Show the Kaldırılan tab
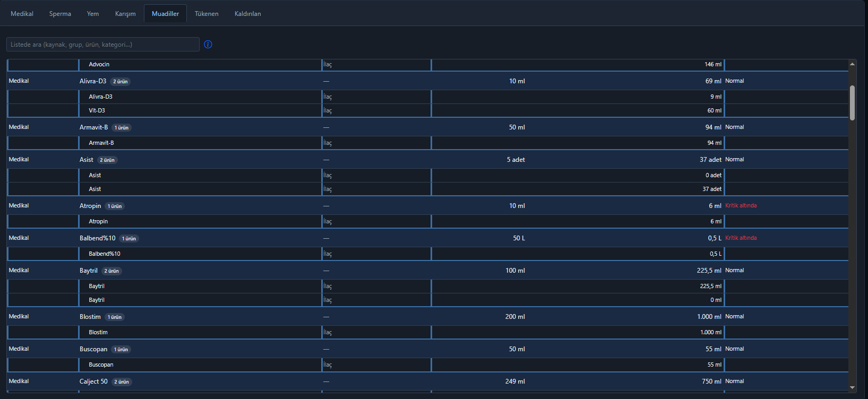The image size is (868, 399). (247, 14)
